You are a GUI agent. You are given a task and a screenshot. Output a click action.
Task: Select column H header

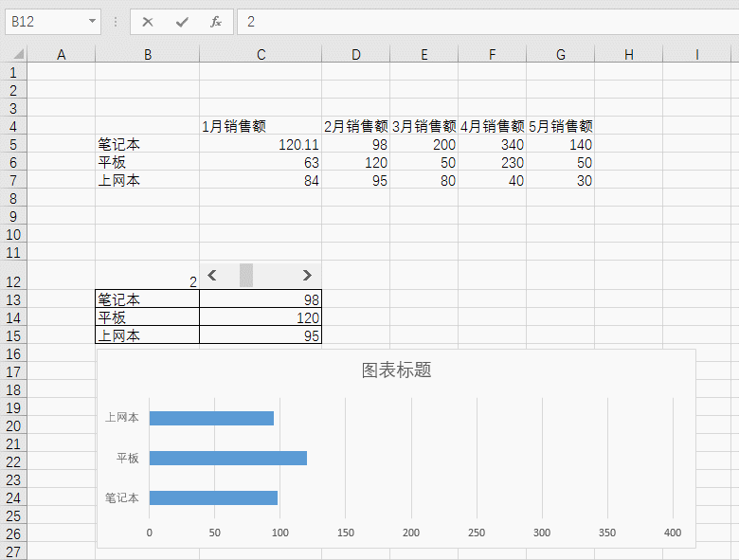pos(629,55)
